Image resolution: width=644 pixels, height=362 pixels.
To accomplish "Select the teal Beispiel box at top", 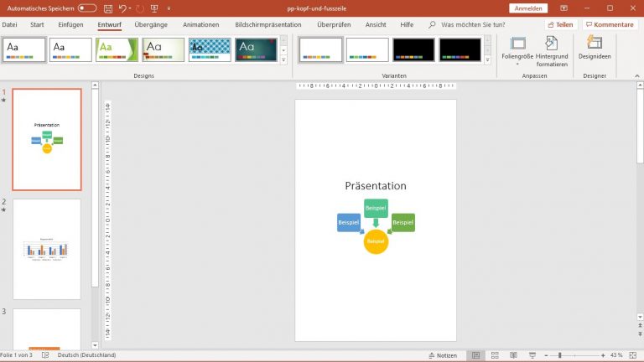I will (376, 208).
